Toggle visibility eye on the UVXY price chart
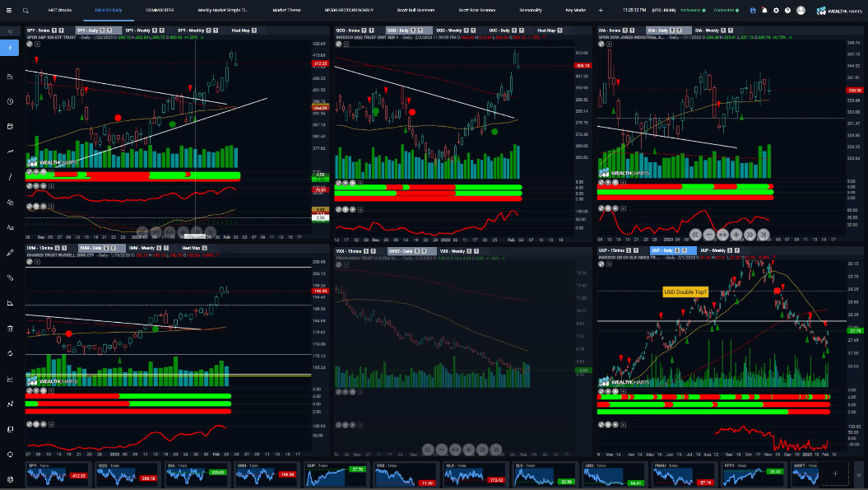This screenshot has height=490, width=868. [x=338, y=264]
